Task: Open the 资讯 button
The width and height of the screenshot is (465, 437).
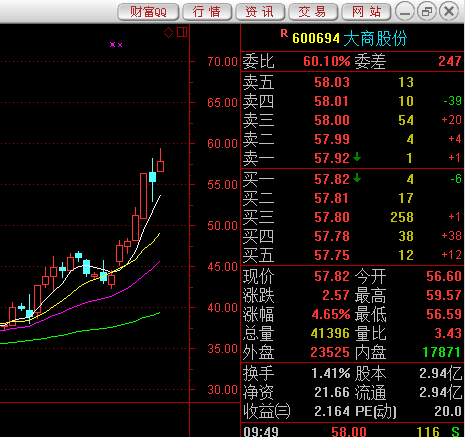Action: pyautogui.click(x=260, y=12)
